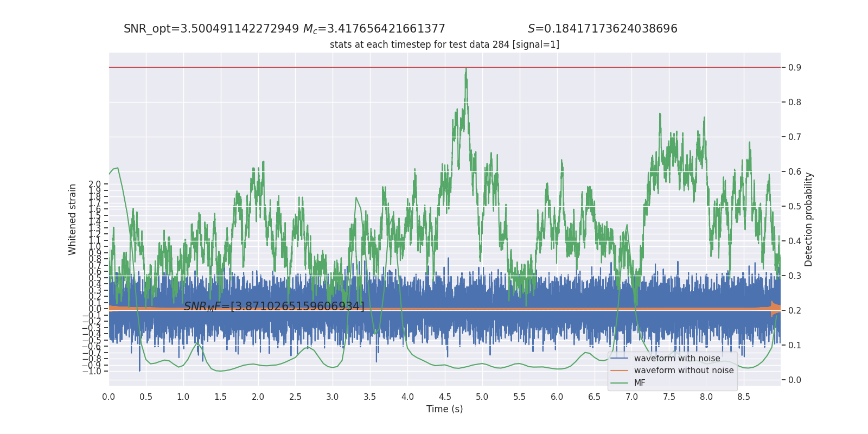Click the 5.5 tick on the Time axis
The height and width of the screenshot is (434, 868).
[520, 397]
